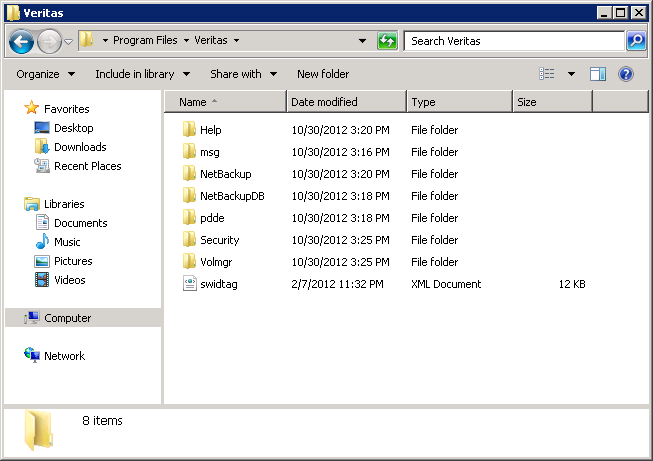
Task: Click the Forward navigation arrow
Action: click(x=49, y=41)
